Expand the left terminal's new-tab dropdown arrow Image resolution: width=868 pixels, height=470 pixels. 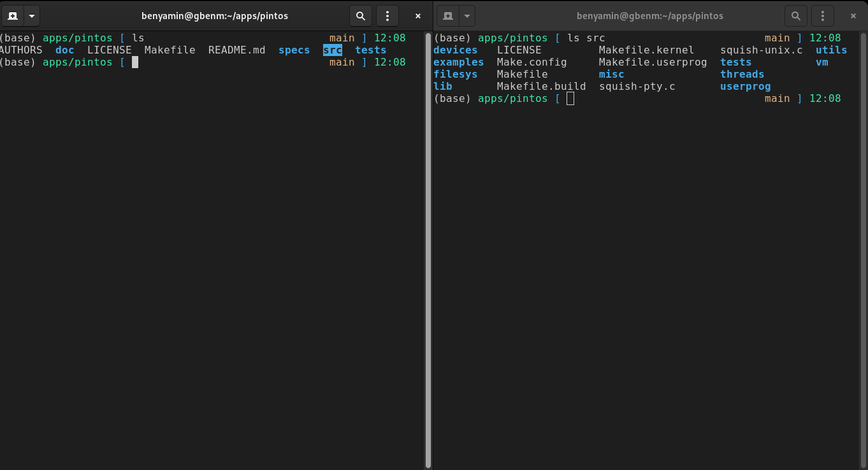(31, 16)
